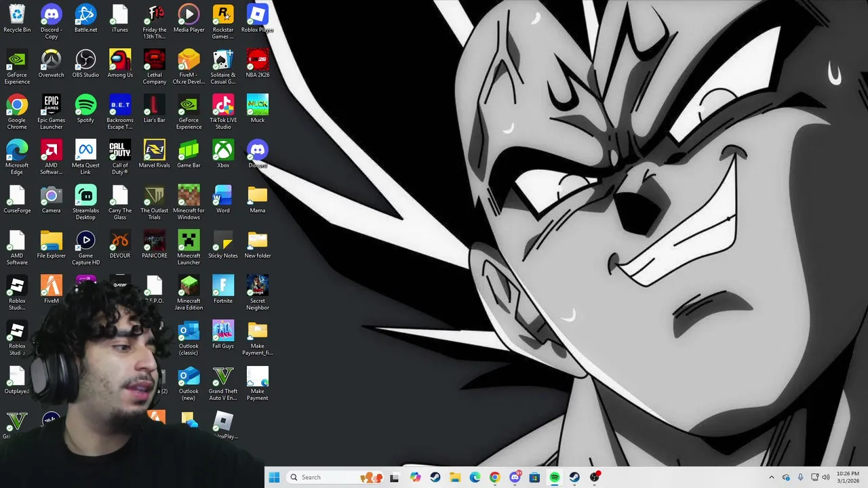Launch the Discord - Copy desktop shortcut
The height and width of the screenshot is (488, 868).
51,22
